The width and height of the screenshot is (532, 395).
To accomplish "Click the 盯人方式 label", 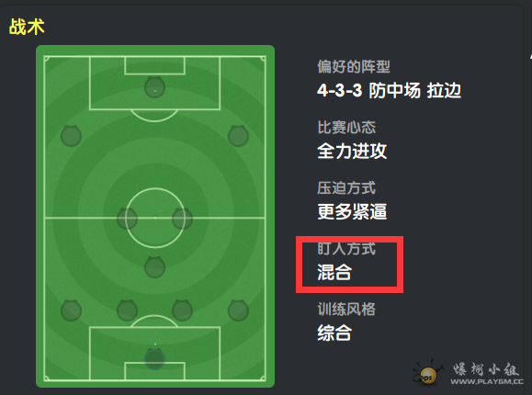I will click(346, 249).
